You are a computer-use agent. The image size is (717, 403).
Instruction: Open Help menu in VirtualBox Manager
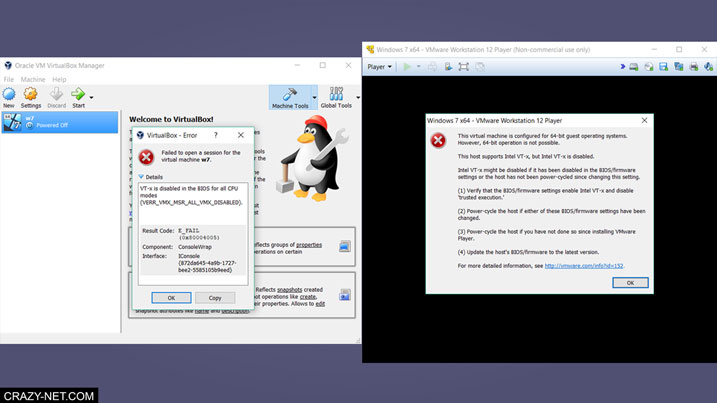pyautogui.click(x=59, y=79)
